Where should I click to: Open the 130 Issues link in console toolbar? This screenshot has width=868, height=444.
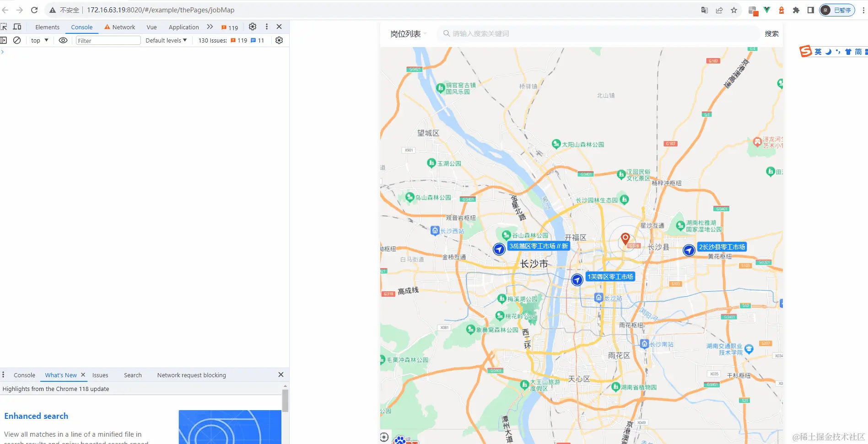tap(231, 41)
